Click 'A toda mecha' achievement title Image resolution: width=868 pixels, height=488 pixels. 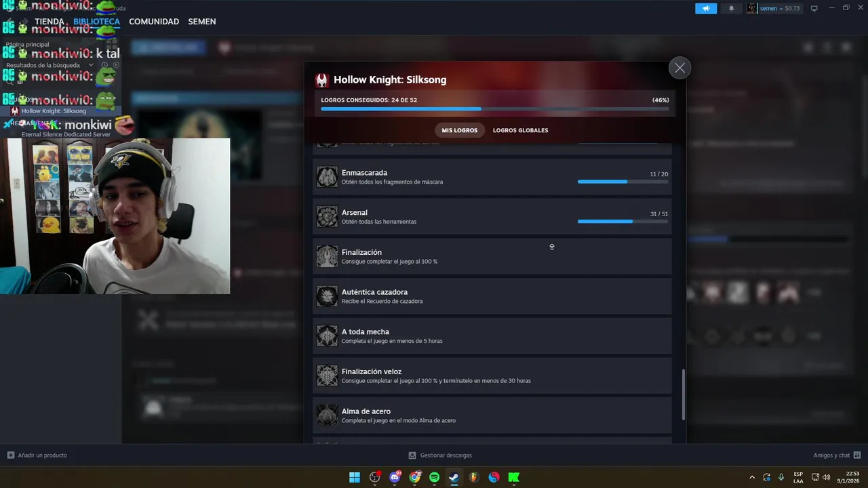(x=366, y=332)
